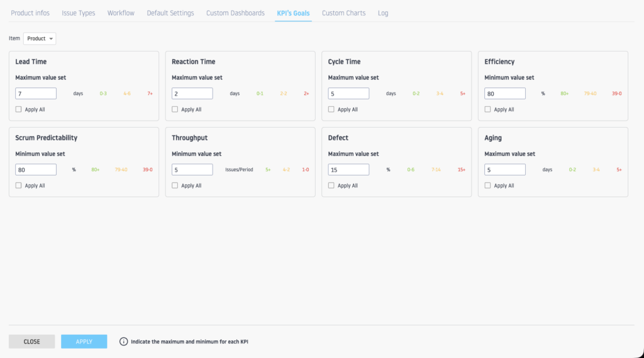The image size is (644, 358).
Task: Switch to the Product infos tab
Action: [x=30, y=13]
